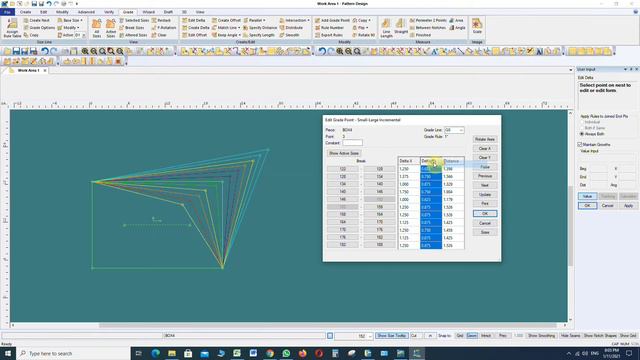Select the Active Sizes view icon
The image size is (640, 360).
(x=111, y=28)
